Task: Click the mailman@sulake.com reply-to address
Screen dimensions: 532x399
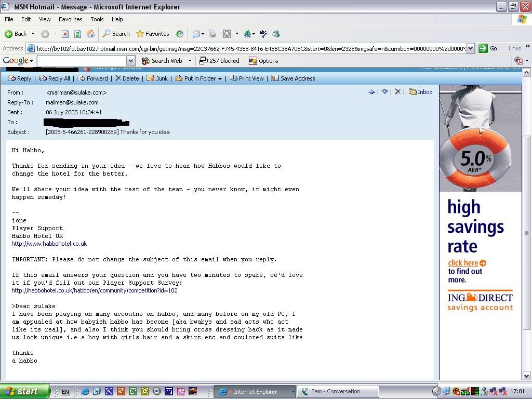Action: click(x=72, y=102)
